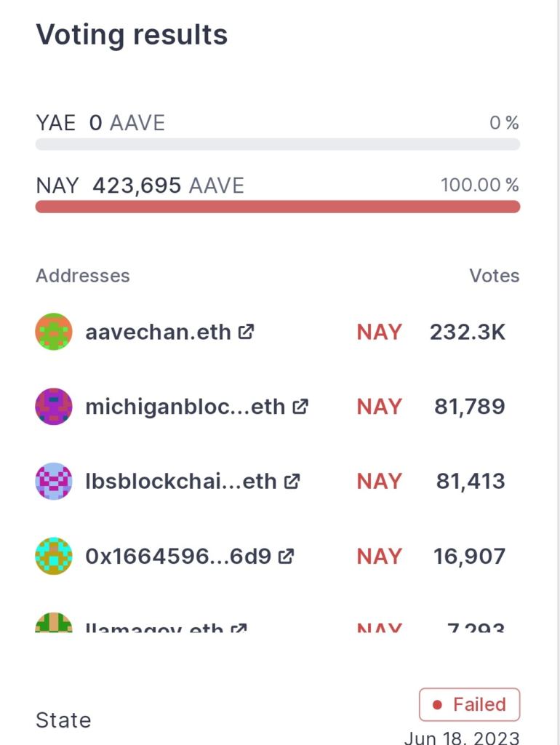Open the aavechan.eth address link
This screenshot has width=560, height=745.
click(158, 332)
